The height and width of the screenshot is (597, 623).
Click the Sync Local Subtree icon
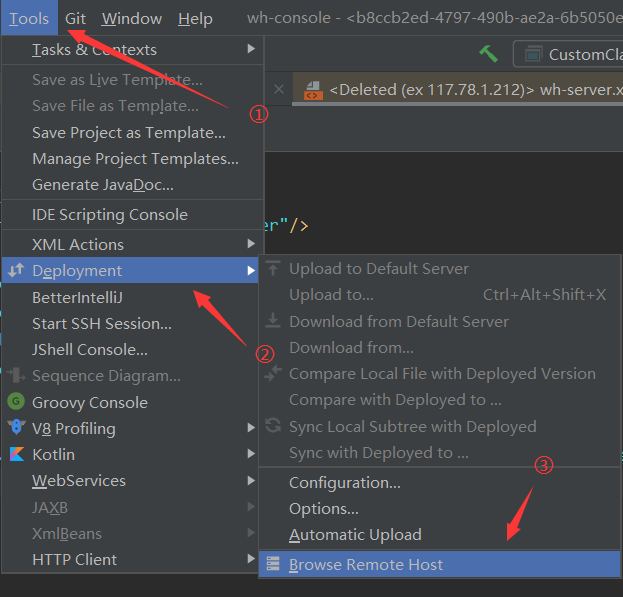(x=273, y=425)
